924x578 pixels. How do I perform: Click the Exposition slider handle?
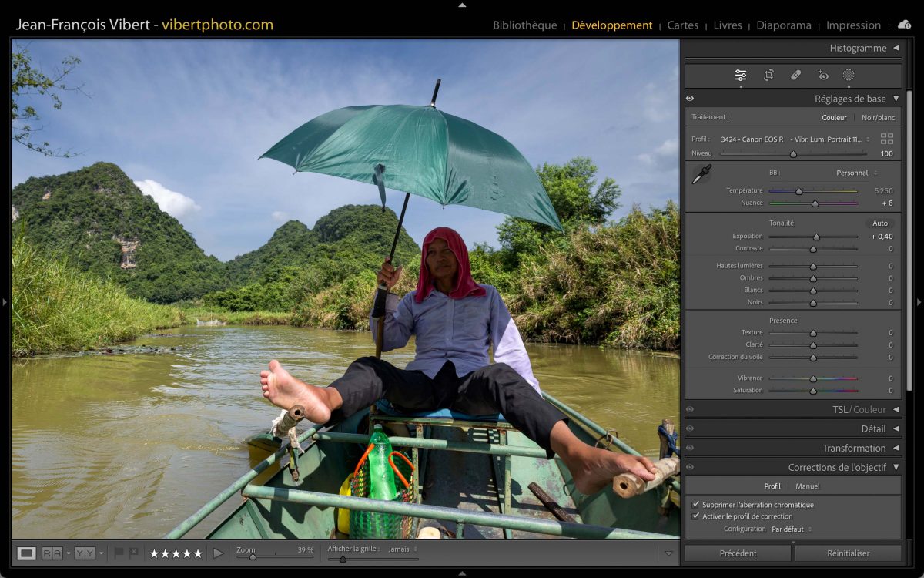(x=816, y=237)
